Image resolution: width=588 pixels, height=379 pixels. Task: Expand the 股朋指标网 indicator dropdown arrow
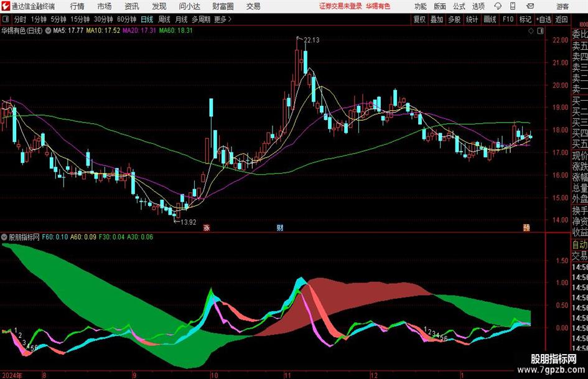[x=4, y=237]
